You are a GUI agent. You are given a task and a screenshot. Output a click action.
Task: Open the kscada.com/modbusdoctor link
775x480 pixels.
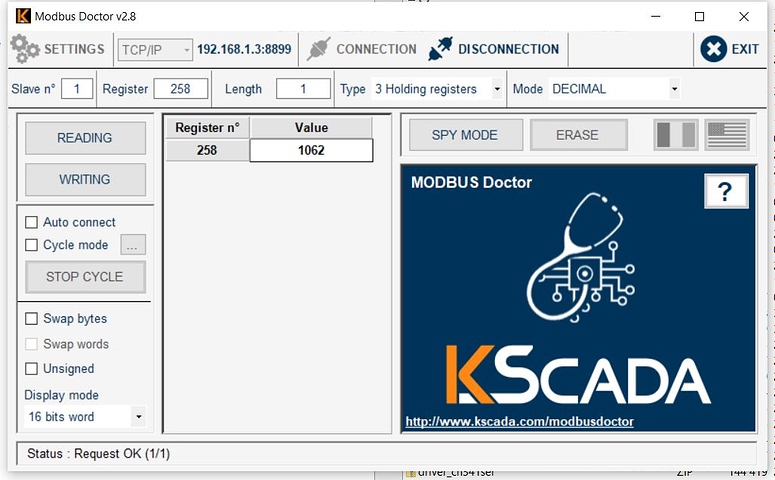click(519, 422)
